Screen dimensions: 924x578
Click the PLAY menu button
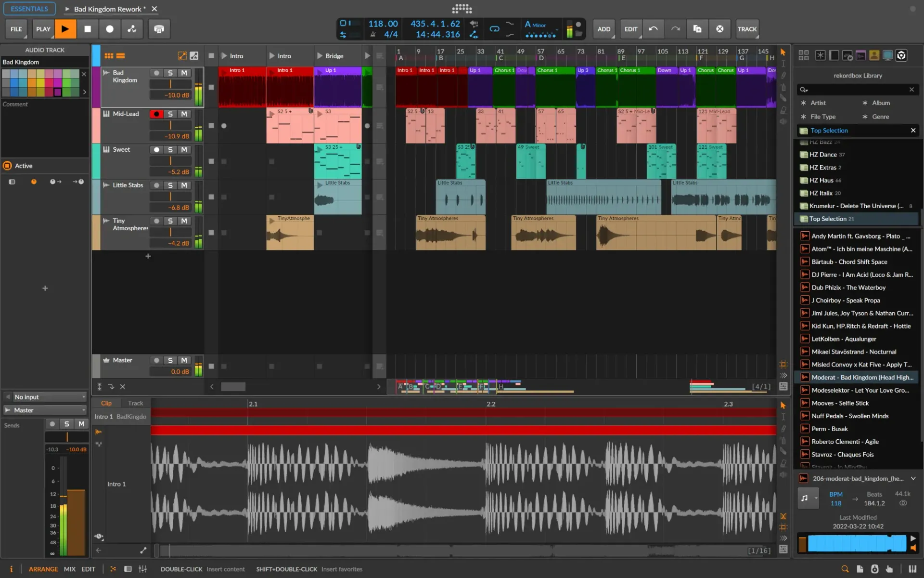[x=43, y=29]
